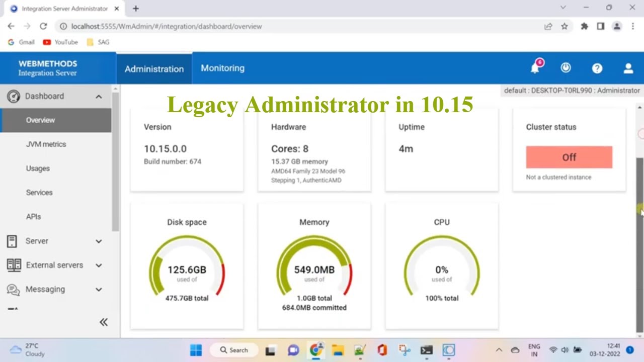Open the help question mark icon
The height and width of the screenshot is (362, 644).
click(597, 68)
